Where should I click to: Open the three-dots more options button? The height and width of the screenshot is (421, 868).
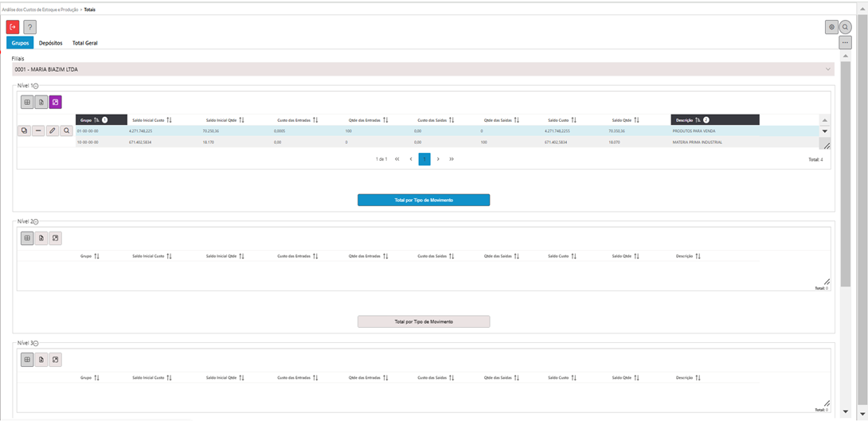click(846, 42)
